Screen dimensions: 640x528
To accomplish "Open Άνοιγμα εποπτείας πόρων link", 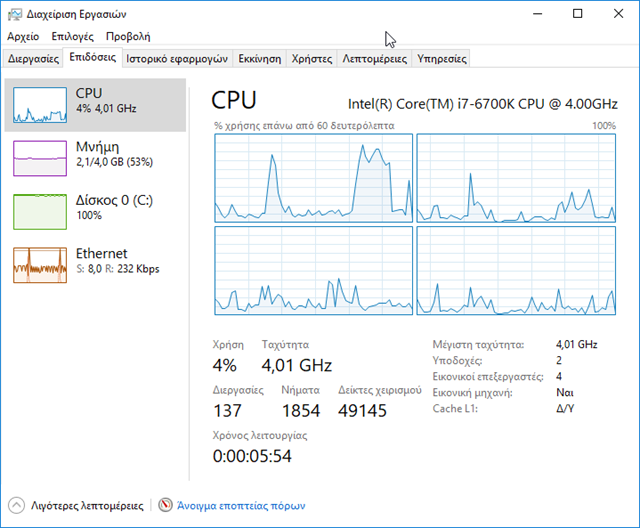I will click(240, 506).
